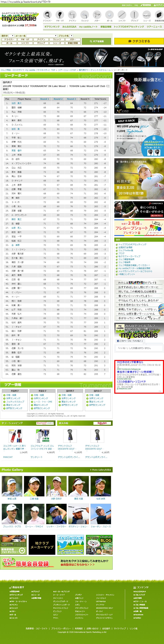164x644 pixels.
Task: Go to ツアーニュース menu item
Action: coord(154,27)
